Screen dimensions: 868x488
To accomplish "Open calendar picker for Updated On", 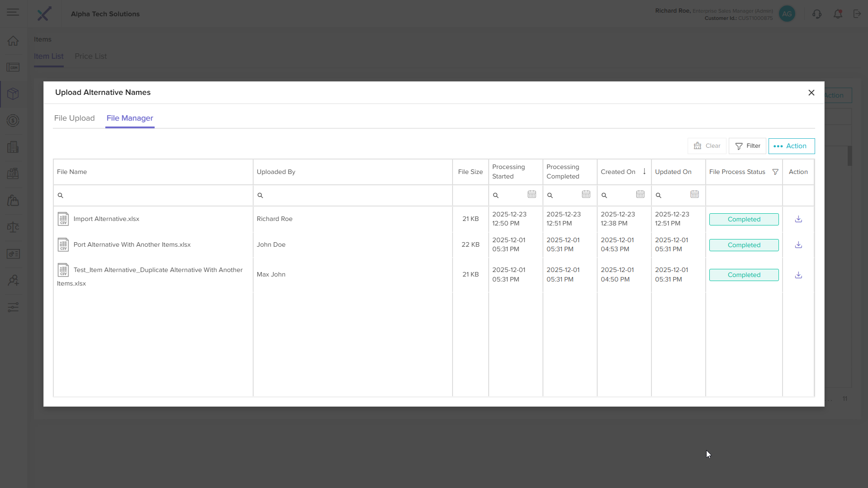I will point(694,194).
